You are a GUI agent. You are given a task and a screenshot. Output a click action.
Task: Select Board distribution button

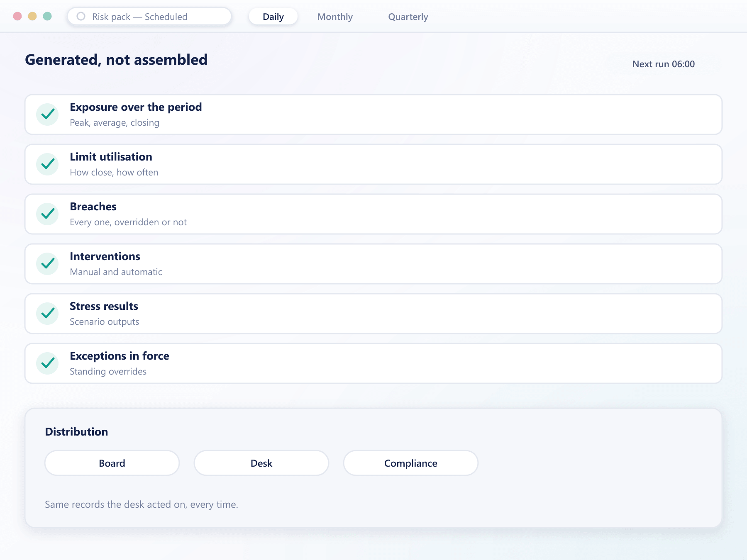click(112, 463)
